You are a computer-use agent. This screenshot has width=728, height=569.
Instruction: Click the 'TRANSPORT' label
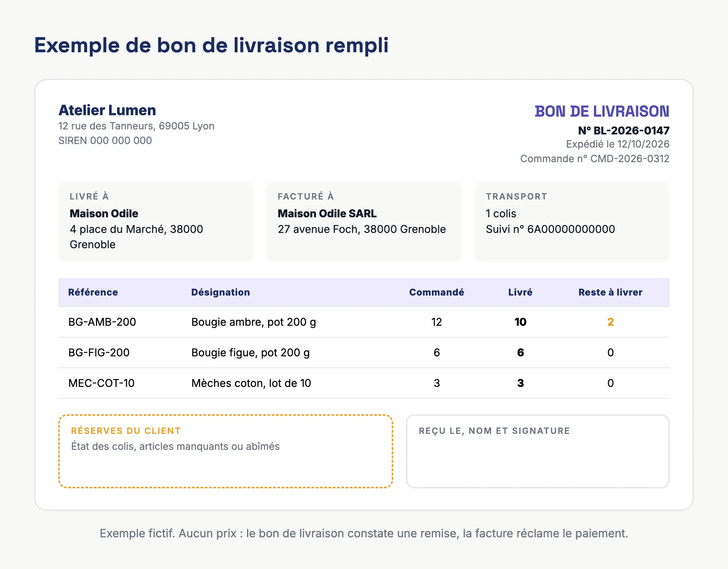pyautogui.click(x=516, y=196)
